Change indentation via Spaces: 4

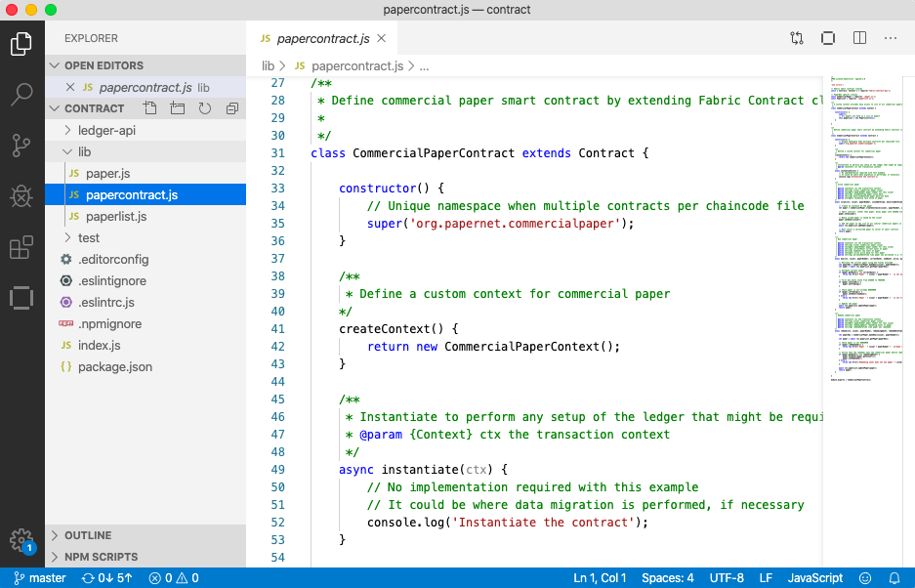point(668,578)
